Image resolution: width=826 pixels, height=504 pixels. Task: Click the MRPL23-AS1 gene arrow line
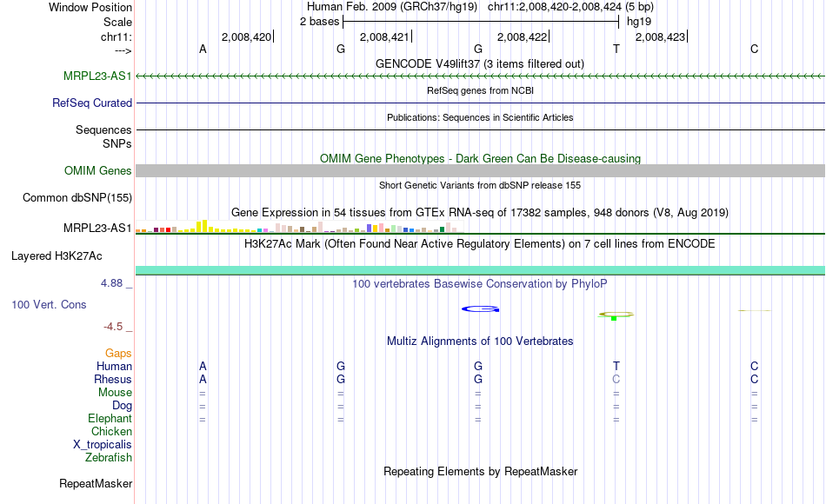[x=481, y=76]
